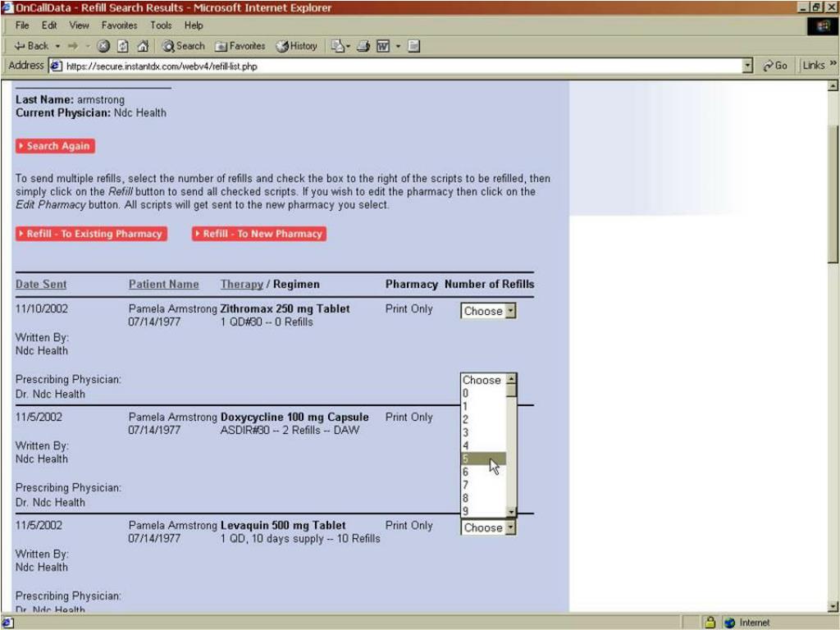Click the Internet zone globe icon
The image size is (840, 630).
[729, 623]
